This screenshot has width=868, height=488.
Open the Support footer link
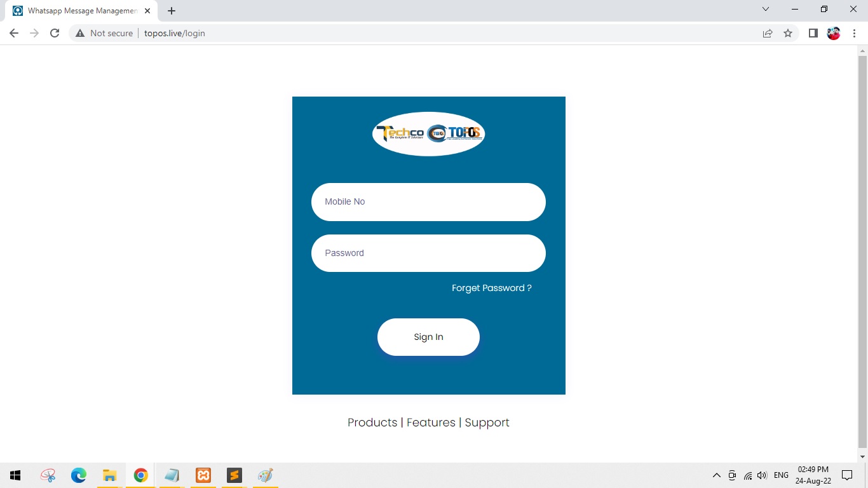[487, 423]
